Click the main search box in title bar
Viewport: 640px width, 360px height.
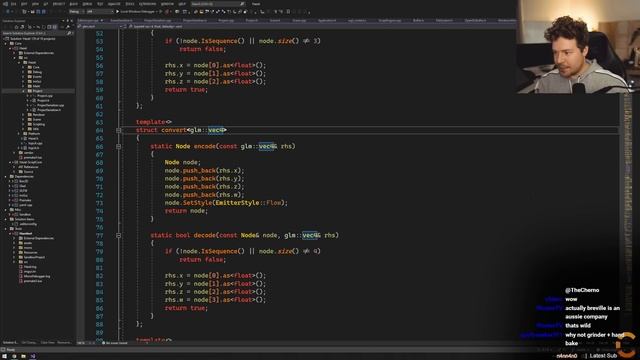coord(218,4)
